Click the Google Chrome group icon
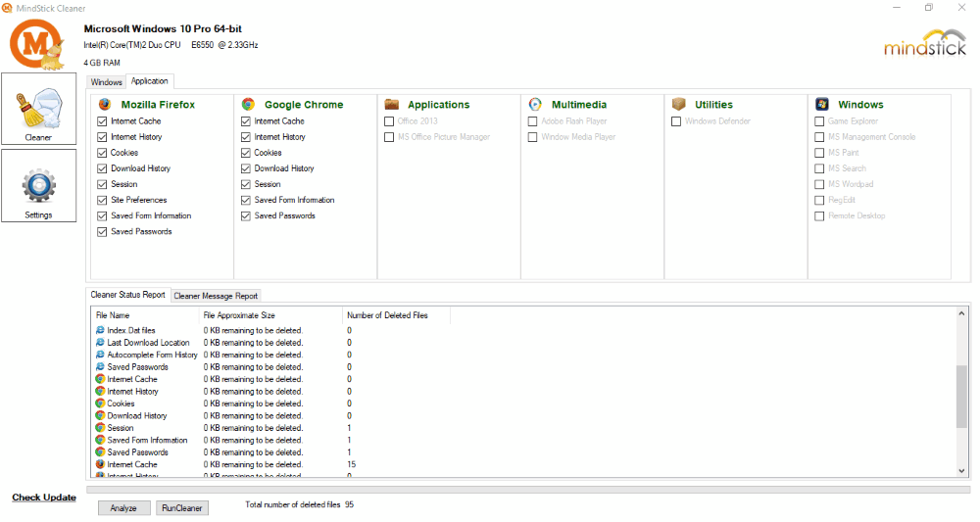Screen dimensions: 980x522 [x=248, y=104]
